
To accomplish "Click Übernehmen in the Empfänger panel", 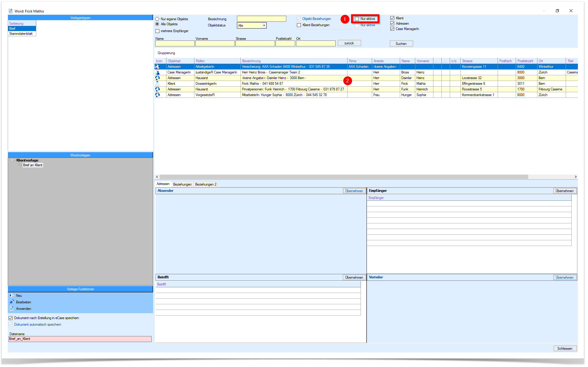I will pyautogui.click(x=564, y=191).
